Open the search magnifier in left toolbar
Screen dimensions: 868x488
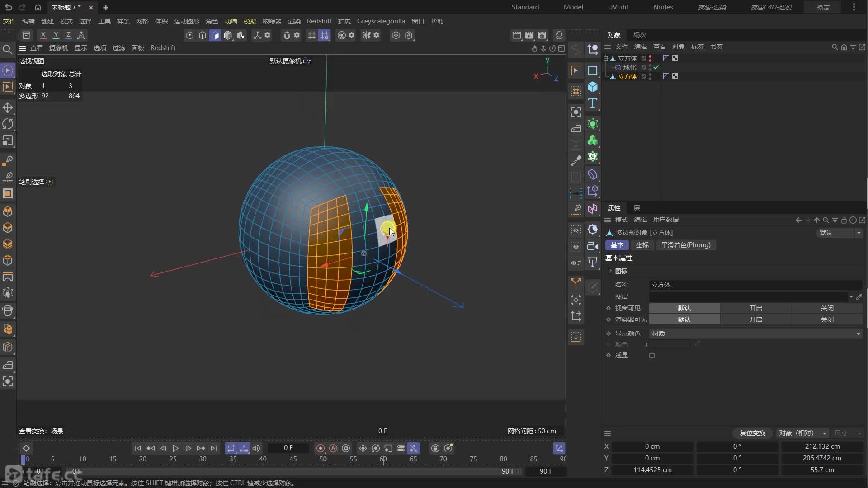7,49
